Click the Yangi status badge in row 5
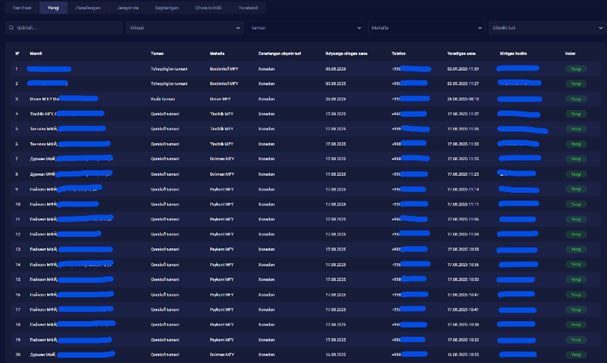 pyautogui.click(x=576, y=129)
